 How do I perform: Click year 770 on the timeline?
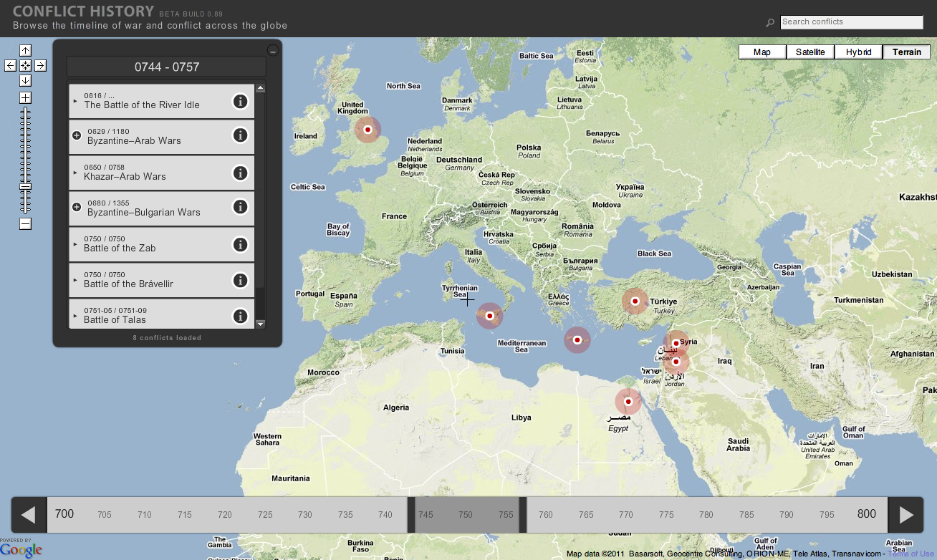tap(626, 515)
